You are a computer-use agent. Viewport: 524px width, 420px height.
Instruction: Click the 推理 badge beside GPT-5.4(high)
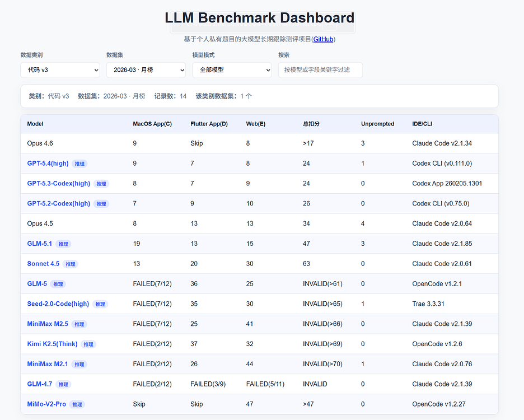click(79, 164)
